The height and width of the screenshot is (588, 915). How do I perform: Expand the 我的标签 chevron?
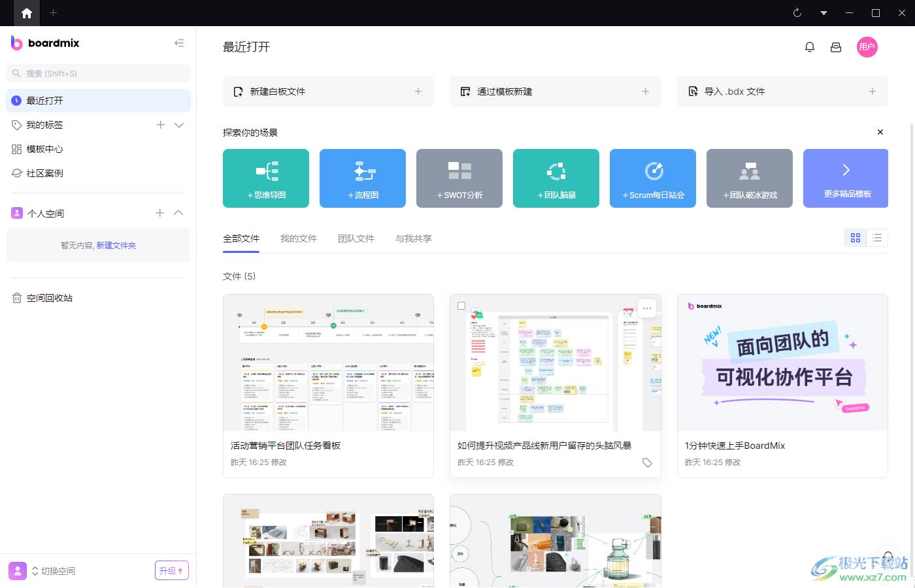[x=179, y=125]
